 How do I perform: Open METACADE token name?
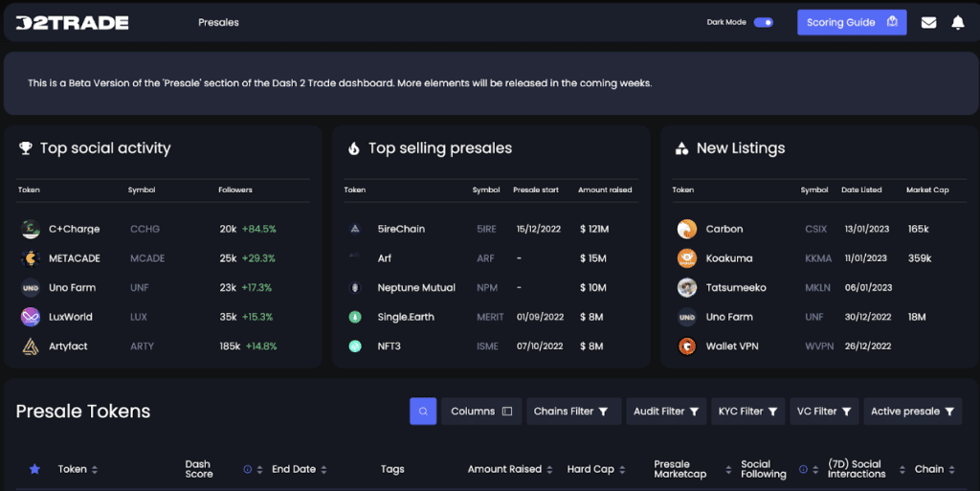[75, 258]
